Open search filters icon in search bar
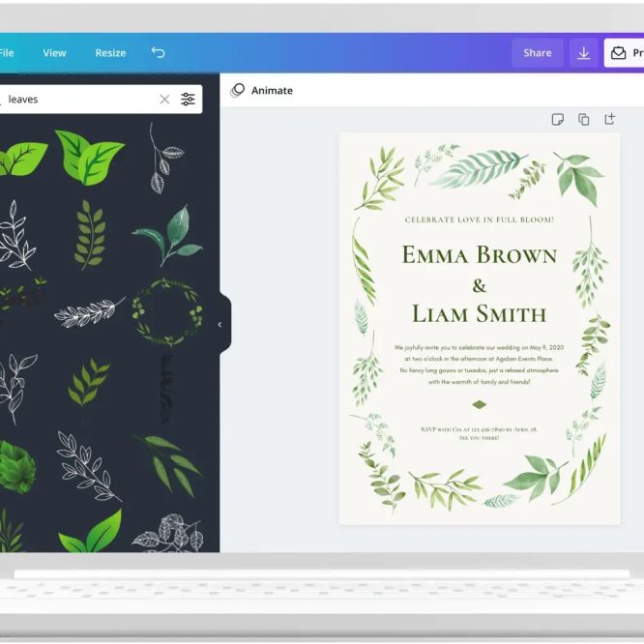The height and width of the screenshot is (644, 644). coord(188,100)
